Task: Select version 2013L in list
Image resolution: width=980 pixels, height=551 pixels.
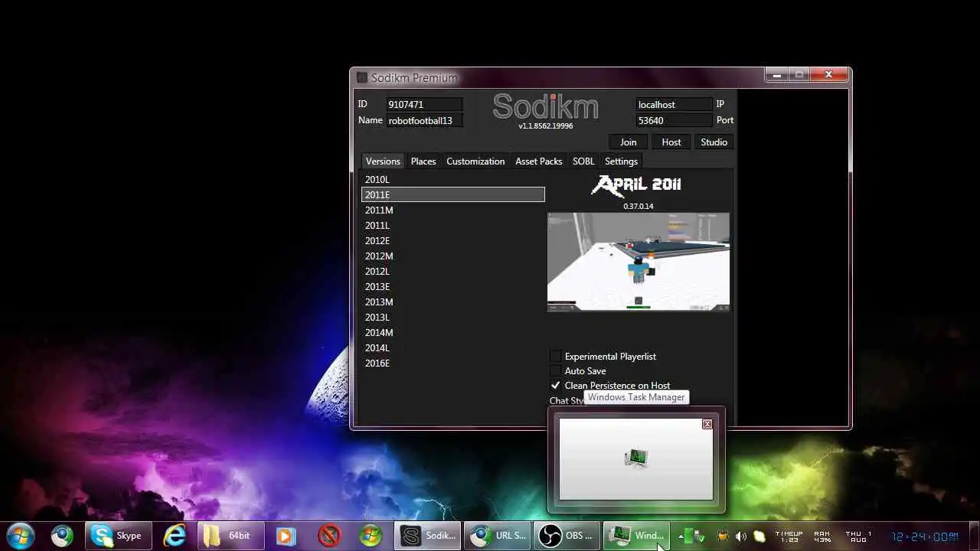Action: coord(453,317)
